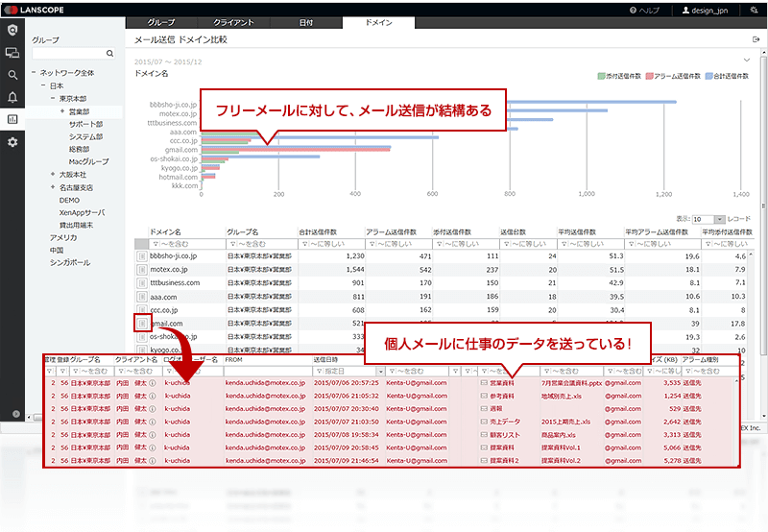The height and width of the screenshot is (532, 768).
Task: Click the top-right gear settings icon
Action: pyautogui.click(x=754, y=10)
